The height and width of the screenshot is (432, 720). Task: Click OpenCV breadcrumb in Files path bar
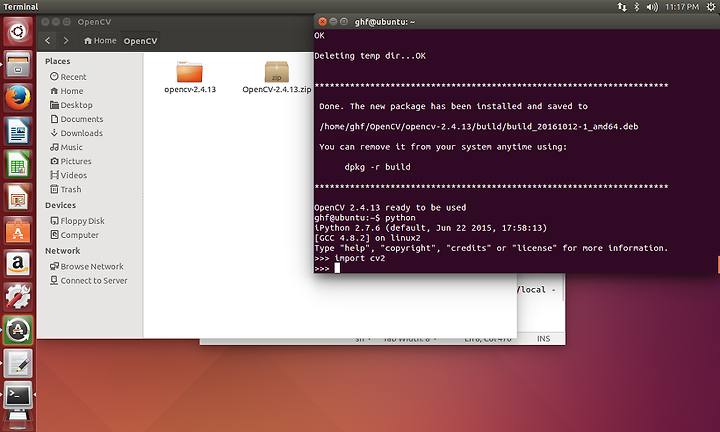[x=141, y=40]
